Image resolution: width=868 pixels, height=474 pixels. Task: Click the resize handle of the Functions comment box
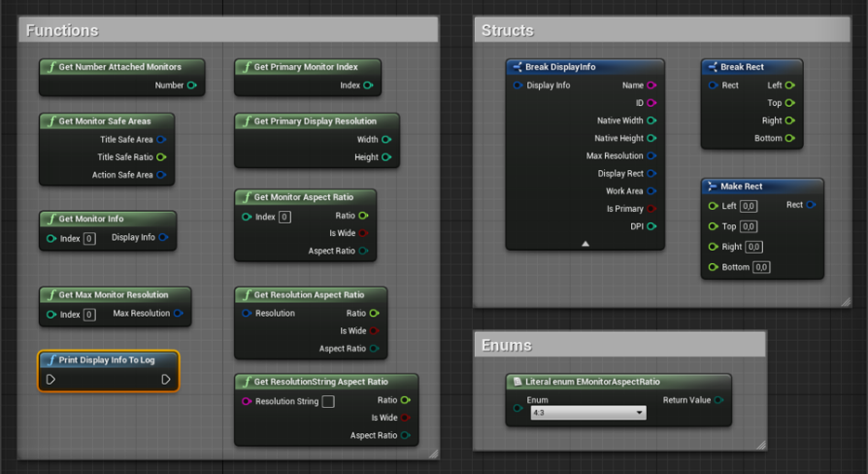click(x=434, y=454)
